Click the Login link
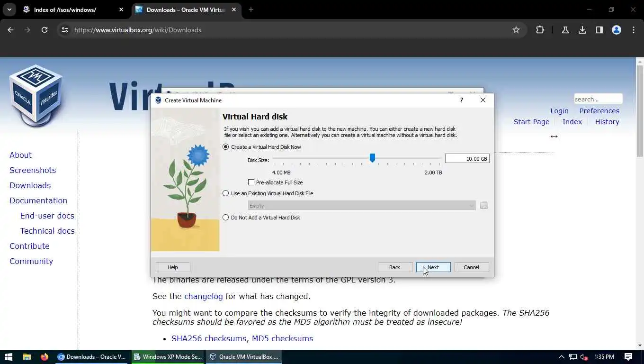This screenshot has height=364, width=644. coord(559,111)
